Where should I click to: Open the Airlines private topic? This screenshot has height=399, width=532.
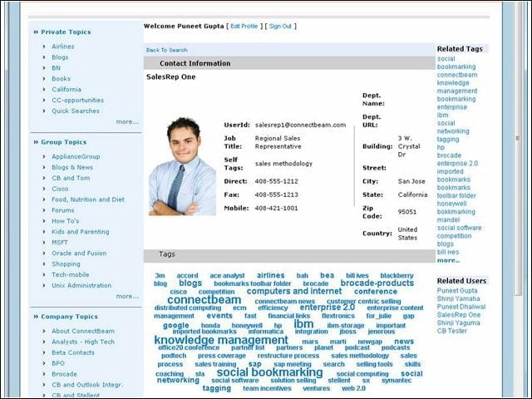tap(63, 47)
